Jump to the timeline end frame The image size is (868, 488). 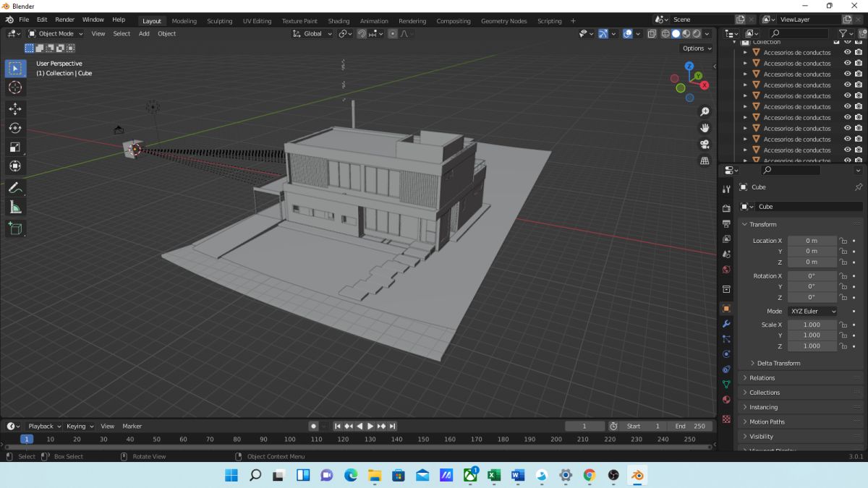(x=393, y=426)
